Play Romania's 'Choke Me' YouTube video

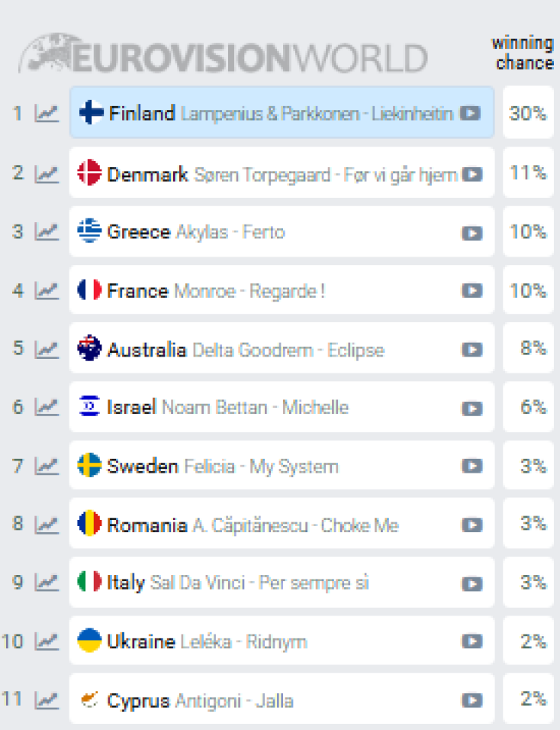coord(472,525)
